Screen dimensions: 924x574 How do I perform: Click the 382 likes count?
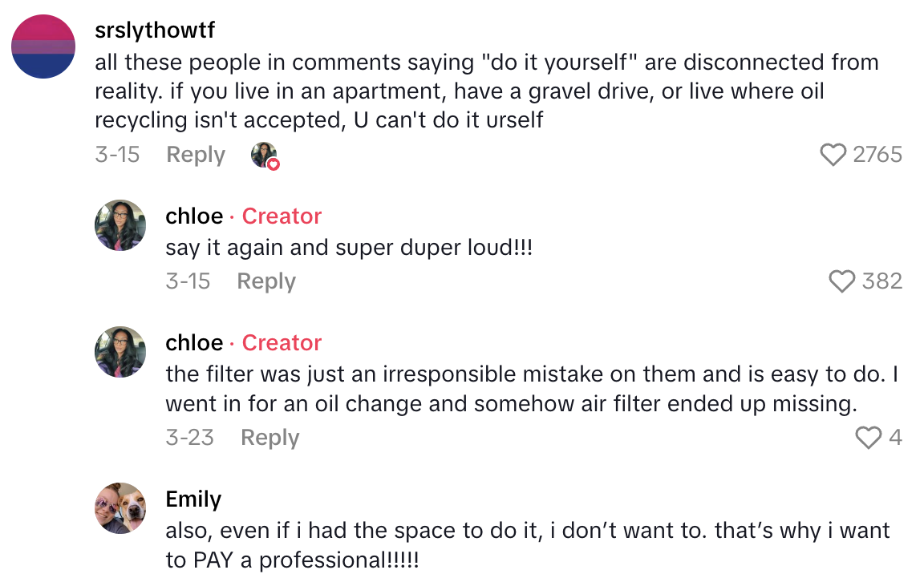click(x=882, y=281)
